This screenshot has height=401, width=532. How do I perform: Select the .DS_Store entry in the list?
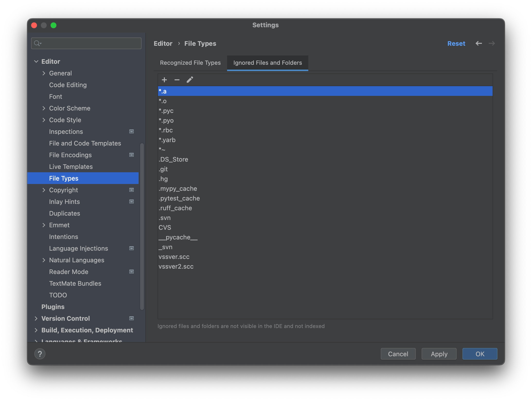point(173,159)
